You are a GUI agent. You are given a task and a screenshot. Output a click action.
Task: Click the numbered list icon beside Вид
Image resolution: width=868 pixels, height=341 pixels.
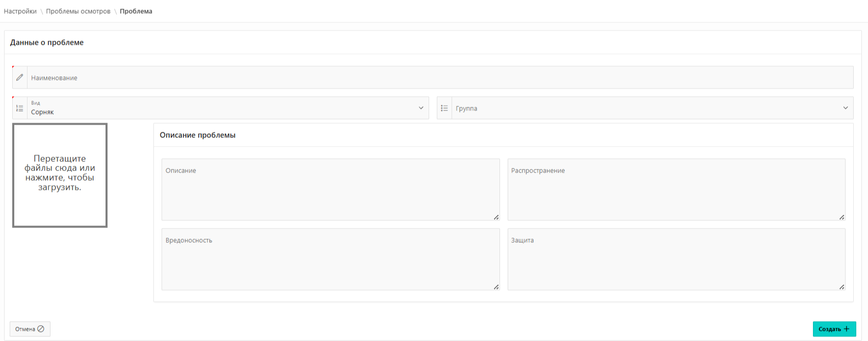coord(20,108)
